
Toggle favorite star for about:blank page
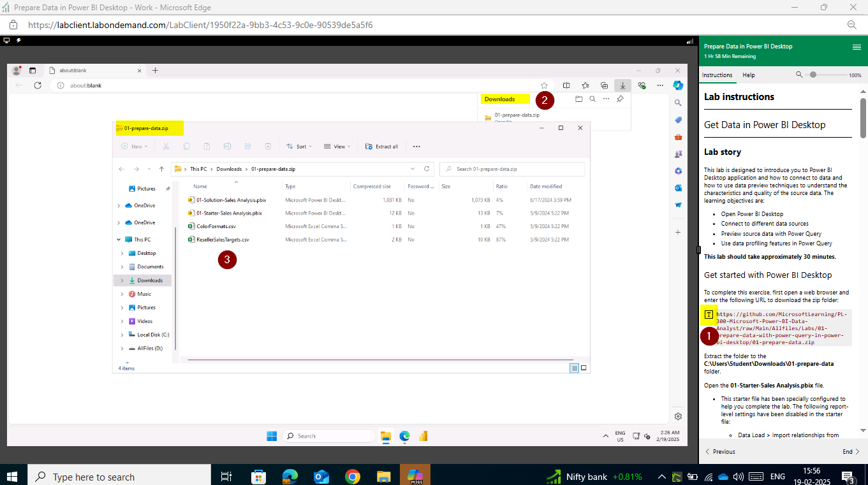(544, 85)
